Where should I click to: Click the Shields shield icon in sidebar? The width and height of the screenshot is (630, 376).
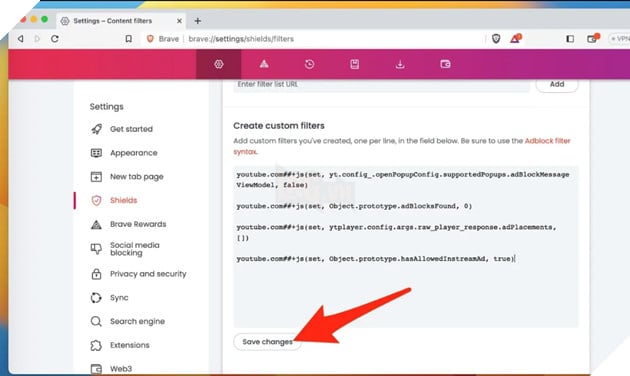point(96,200)
